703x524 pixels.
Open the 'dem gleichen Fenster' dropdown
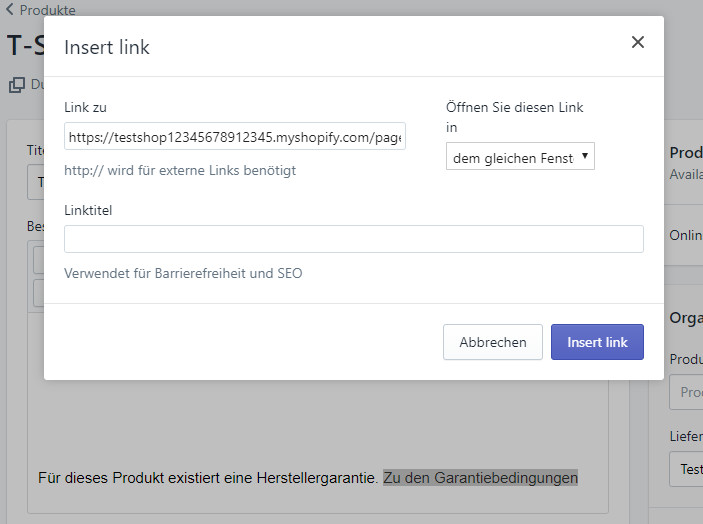coord(520,157)
